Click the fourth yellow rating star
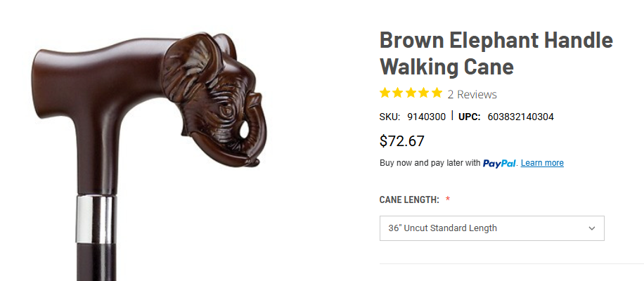Image resolution: width=644 pixels, height=281 pixels. click(x=424, y=93)
